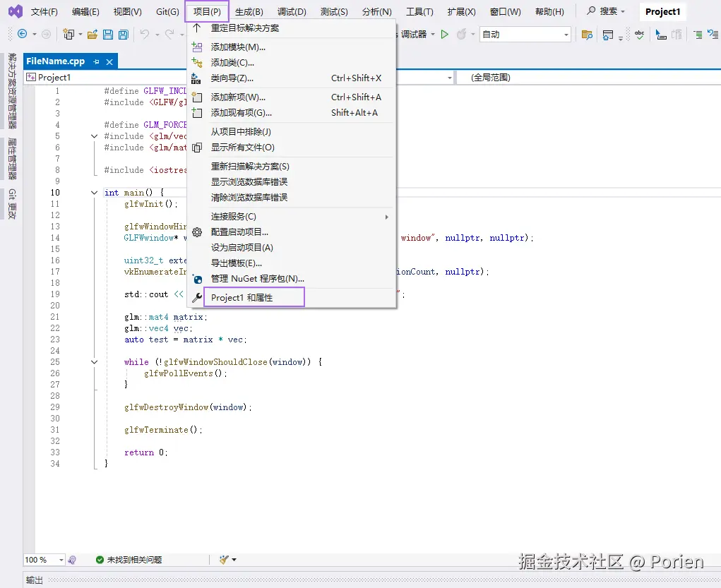The width and height of the screenshot is (721, 588).
Task: Click the save all icon
Action: [124, 34]
